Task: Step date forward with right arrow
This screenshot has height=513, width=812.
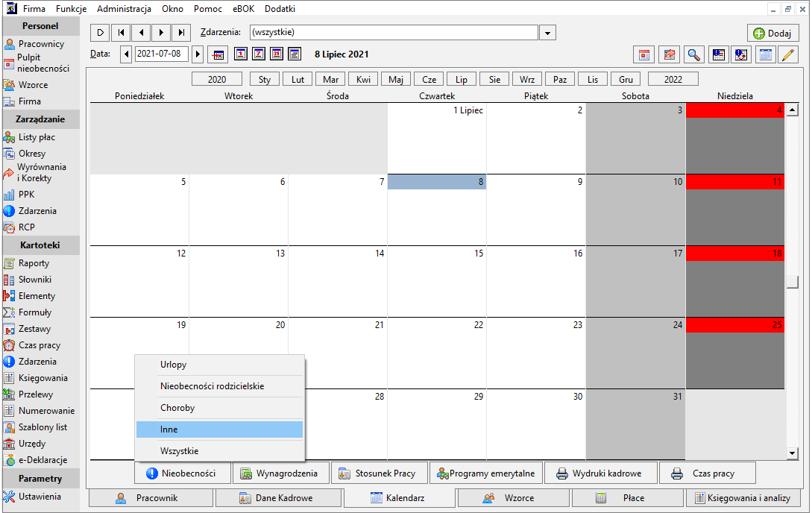Action: click(x=198, y=54)
